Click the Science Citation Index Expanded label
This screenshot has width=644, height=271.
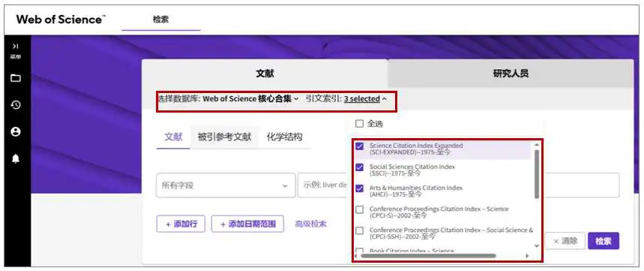coord(416,149)
